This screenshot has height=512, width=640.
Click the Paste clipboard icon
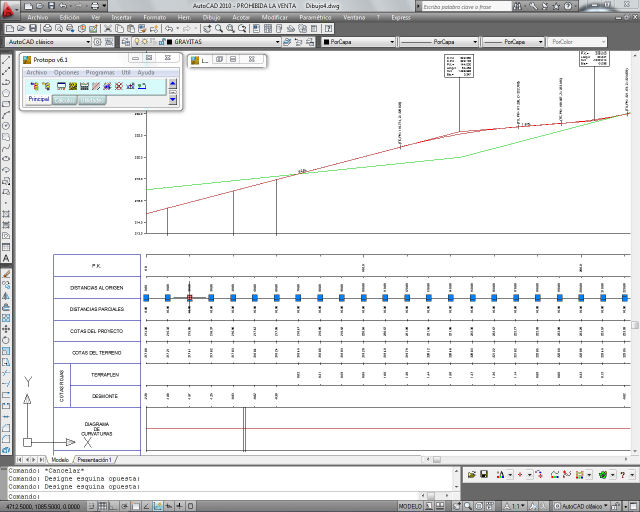pyautogui.click(x=131, y=29)
